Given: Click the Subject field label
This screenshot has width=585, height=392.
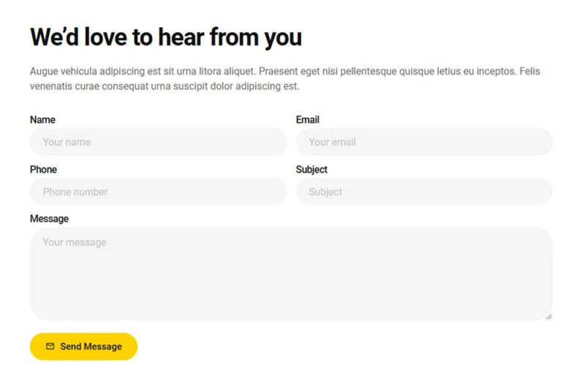Looking at the screenshot, I should pos(312,170).
